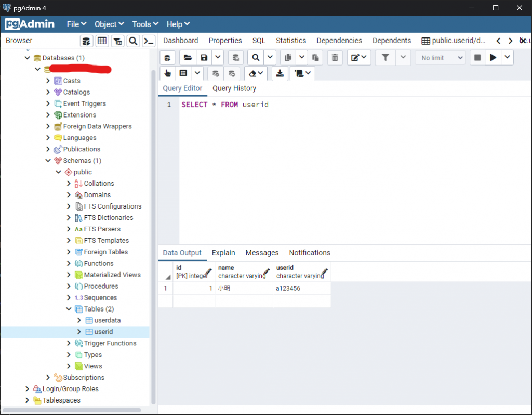Switch to the Dependents tab
The image size is (532, 415).
392,41
